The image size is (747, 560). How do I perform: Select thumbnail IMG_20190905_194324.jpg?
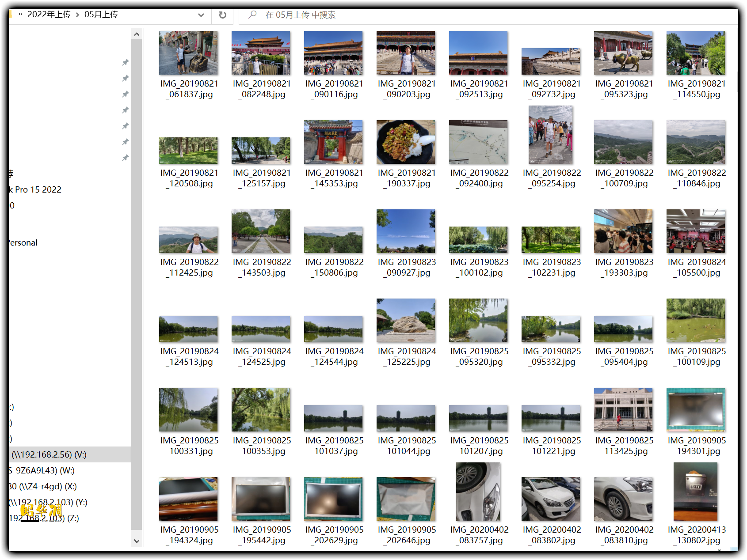[x=189, y=499]
